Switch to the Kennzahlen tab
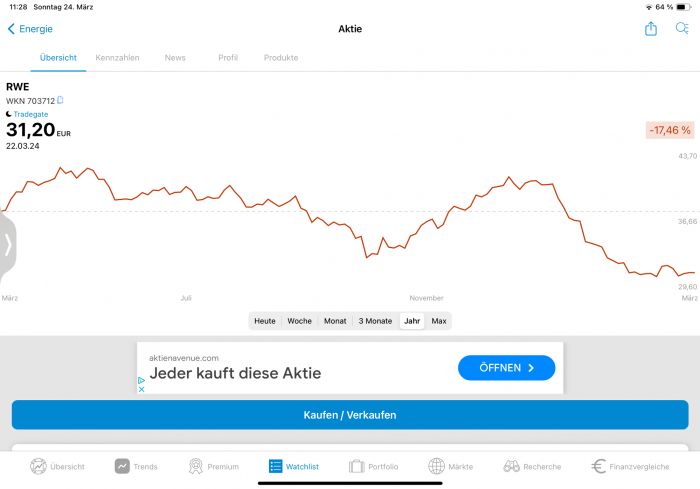Screen dimensions: 700x489 [x=117, y=58]
